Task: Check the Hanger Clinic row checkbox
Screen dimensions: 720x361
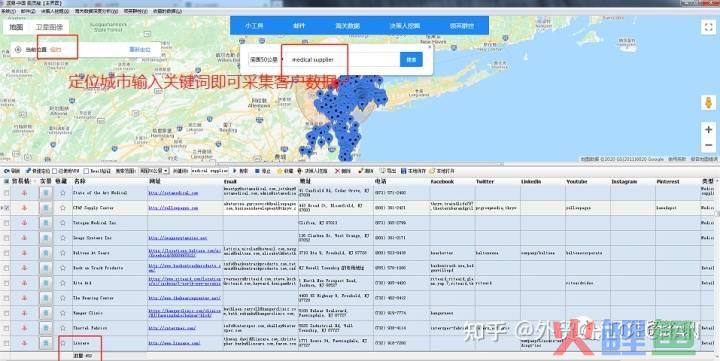Action: coord(6,313)
